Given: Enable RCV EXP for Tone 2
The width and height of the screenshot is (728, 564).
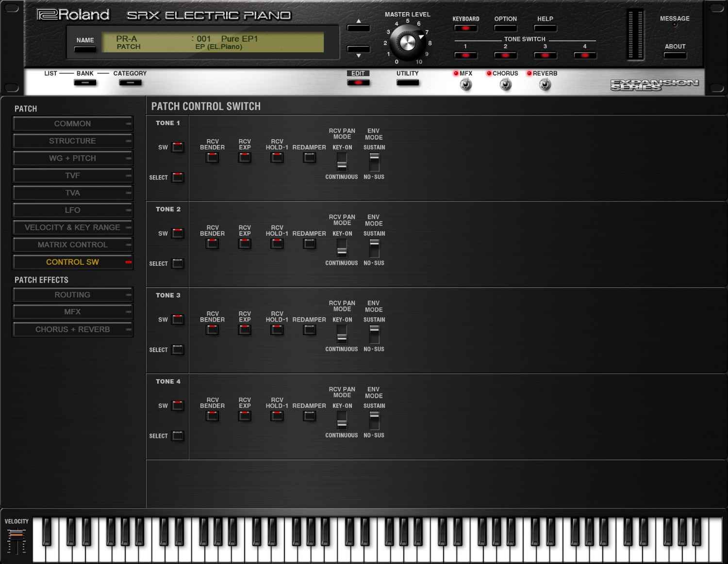Looking at the screenshot, I should pyautogui.click(x=245, y=243).
